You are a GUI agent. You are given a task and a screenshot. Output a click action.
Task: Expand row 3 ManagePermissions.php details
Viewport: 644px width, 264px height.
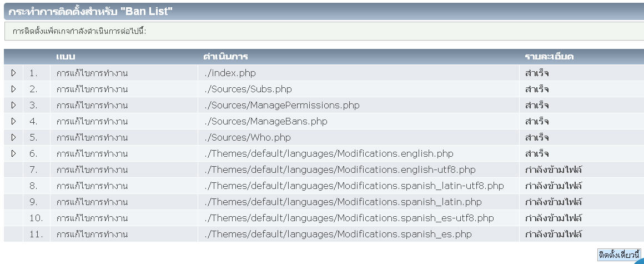tap(13, 105)
